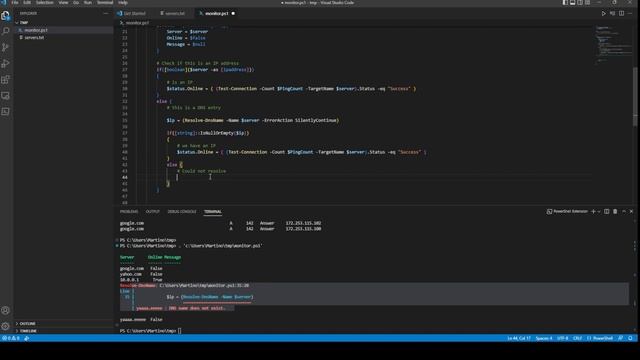Click unsaved dot on monitor.ps1 tab
Image resolution: width=640 pixels, height=360 pixels.
coord(233,13)
